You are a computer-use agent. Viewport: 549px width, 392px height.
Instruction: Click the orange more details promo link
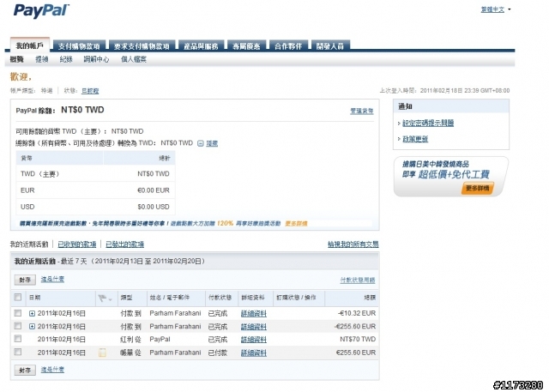296,224
